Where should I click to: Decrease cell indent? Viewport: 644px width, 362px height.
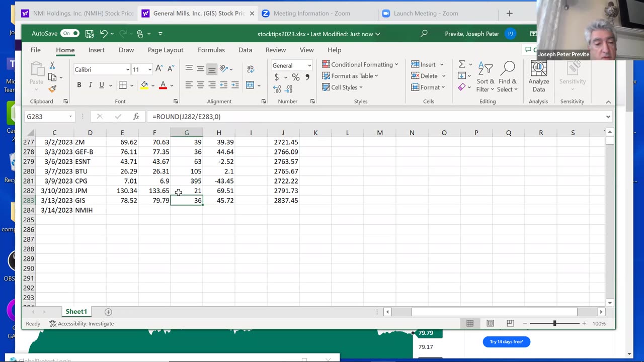223,85
